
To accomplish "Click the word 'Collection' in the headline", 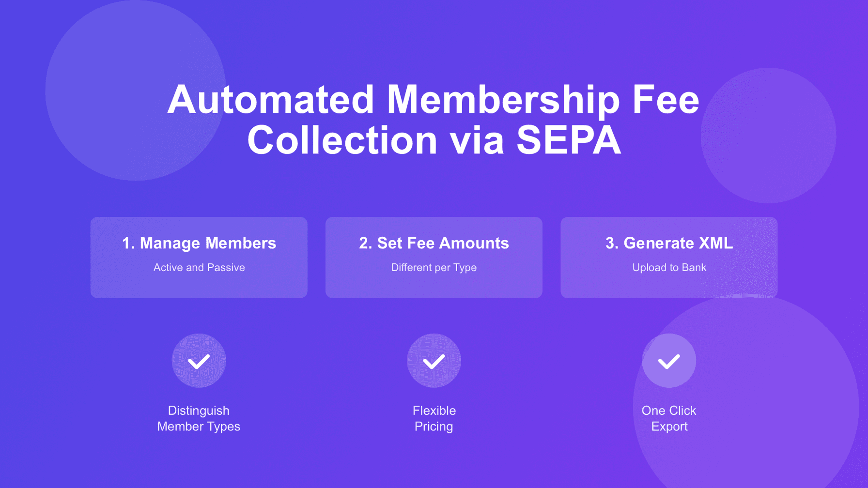I will pos(342,140).
